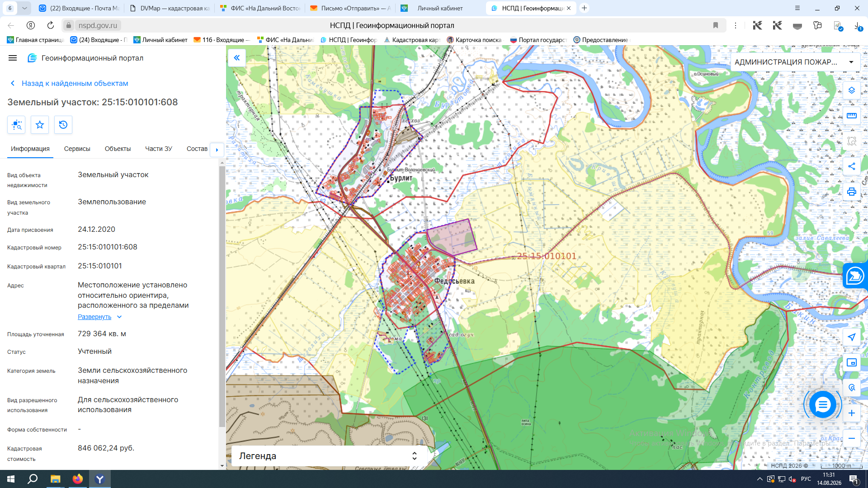Click the area value 729 364 кв. м
The width and height of the screenshot is (868, 488).
tap(102, 334)
